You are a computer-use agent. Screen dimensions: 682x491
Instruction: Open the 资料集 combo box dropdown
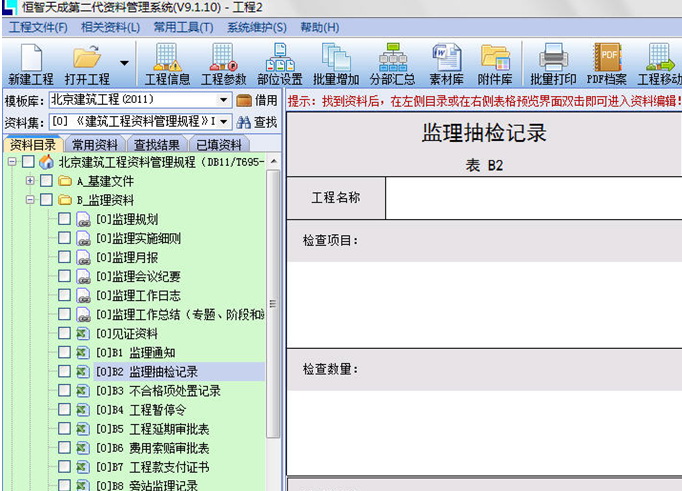[x=223, y=122]
